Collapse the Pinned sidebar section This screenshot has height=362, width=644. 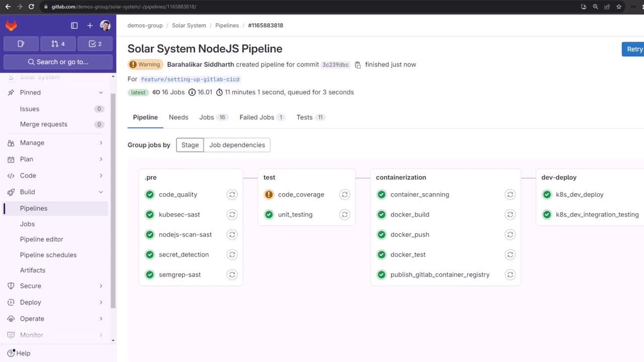(101, 93)
